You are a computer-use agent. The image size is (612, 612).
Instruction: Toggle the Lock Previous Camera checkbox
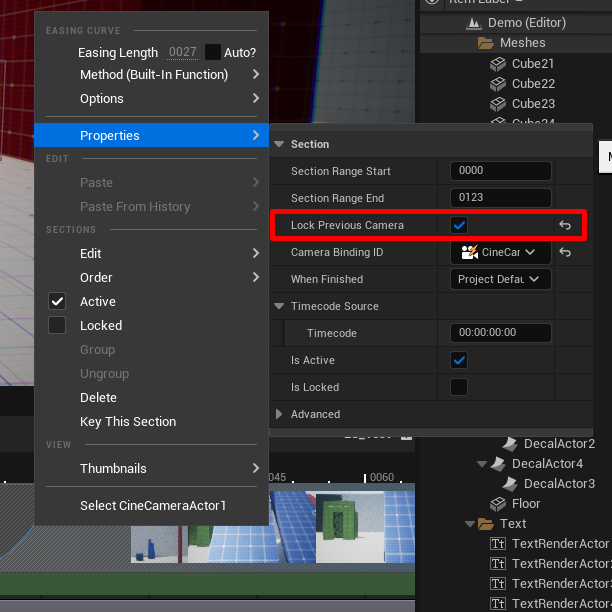[459, 225]
